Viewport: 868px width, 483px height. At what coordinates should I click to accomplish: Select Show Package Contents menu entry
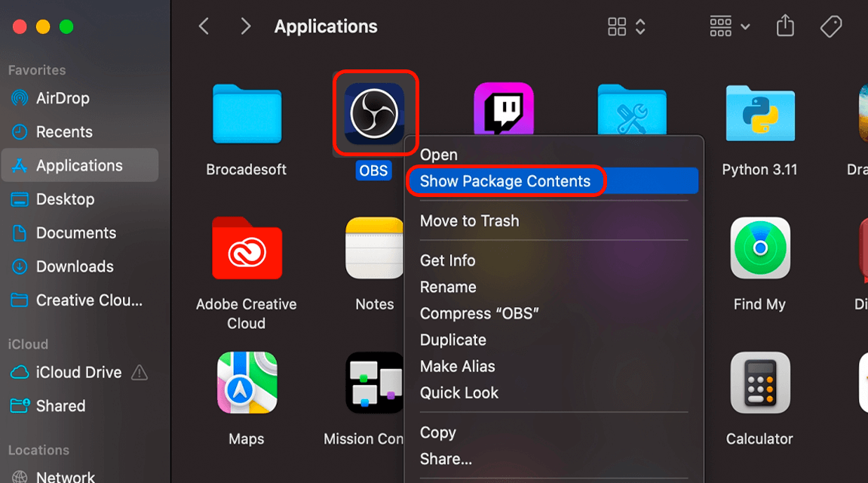[505, 181]
